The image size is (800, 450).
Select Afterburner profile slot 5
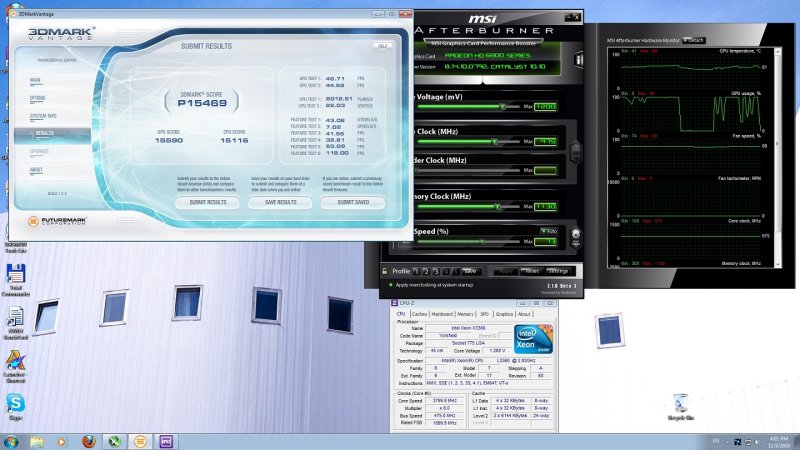[456, 271]
